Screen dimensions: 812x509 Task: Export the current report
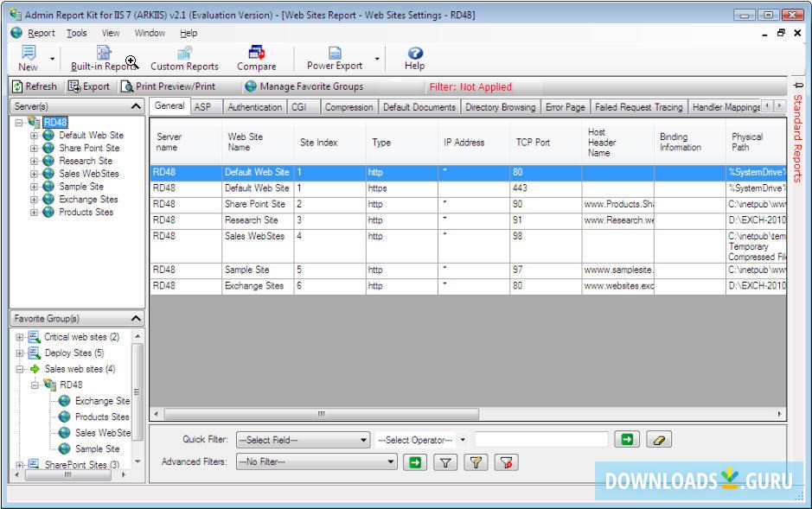click(89, 86)
